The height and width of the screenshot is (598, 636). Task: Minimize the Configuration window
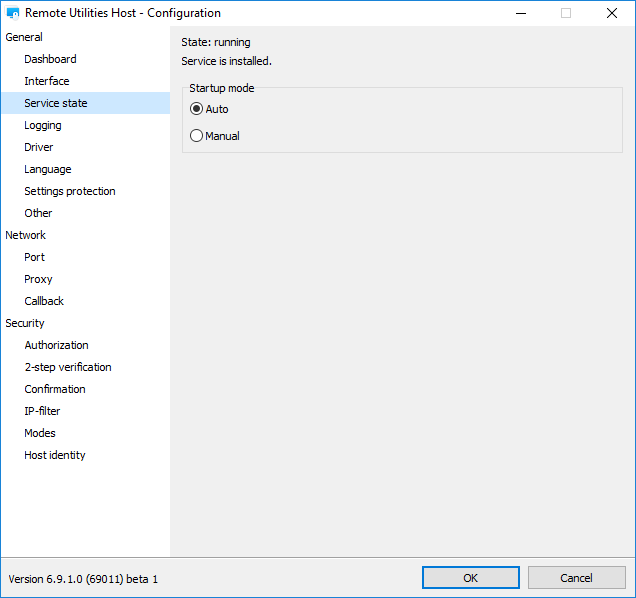pos(521,13)
